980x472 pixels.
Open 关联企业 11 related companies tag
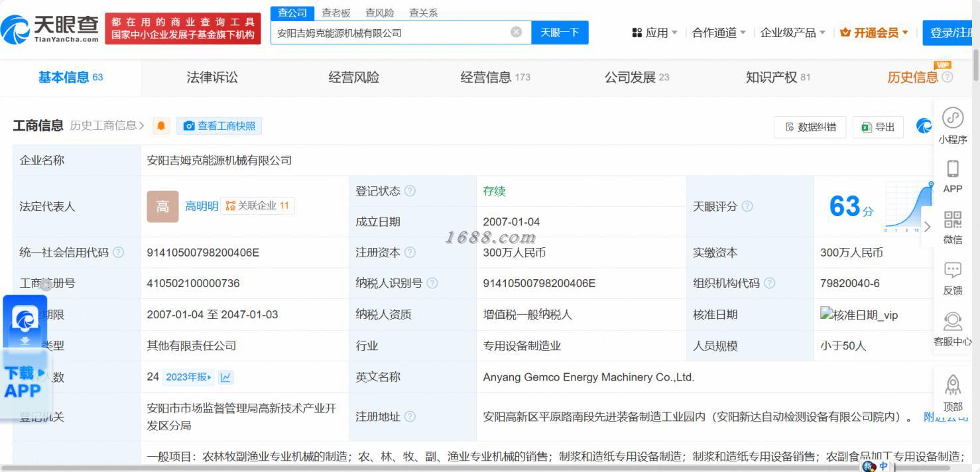[257, 206]
